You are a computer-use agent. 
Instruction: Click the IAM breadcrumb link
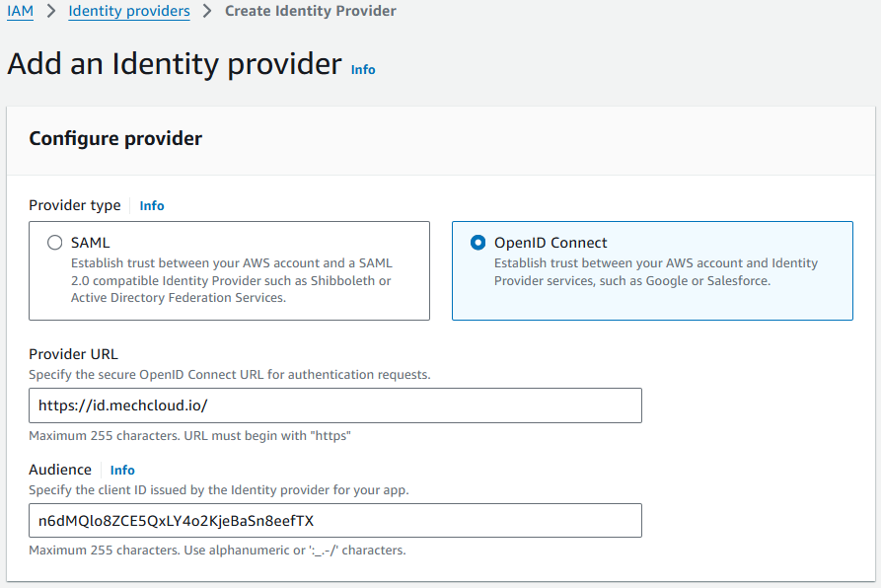click(x=21, y=12)
